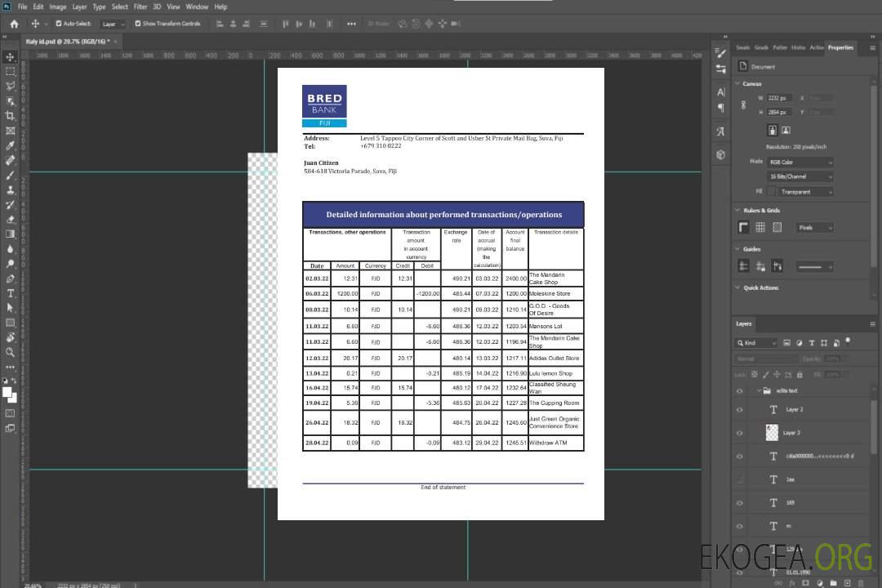Screen dimensions: 882x588
Task: Select the Clone Stamp tool
Action: pyautogui.click(x=10, y=190)
